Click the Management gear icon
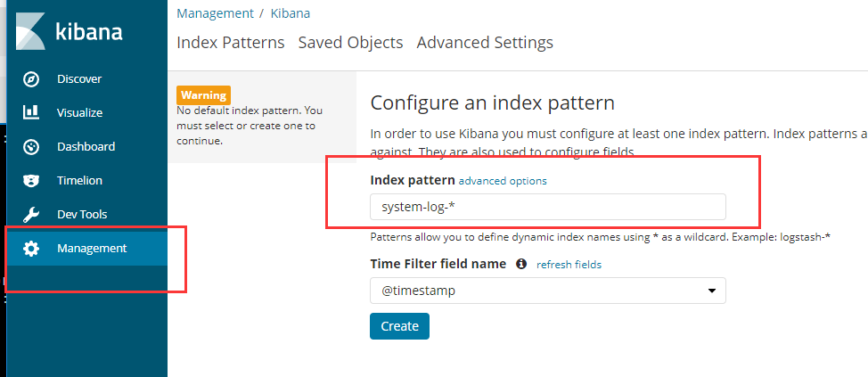The height and width of the screenshot is (377, 868). pos(31,249)
